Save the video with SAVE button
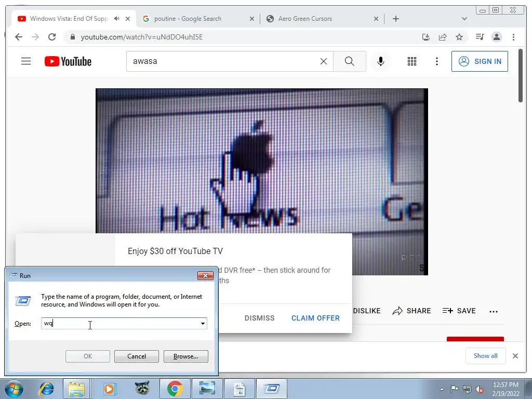 [459, 311]
